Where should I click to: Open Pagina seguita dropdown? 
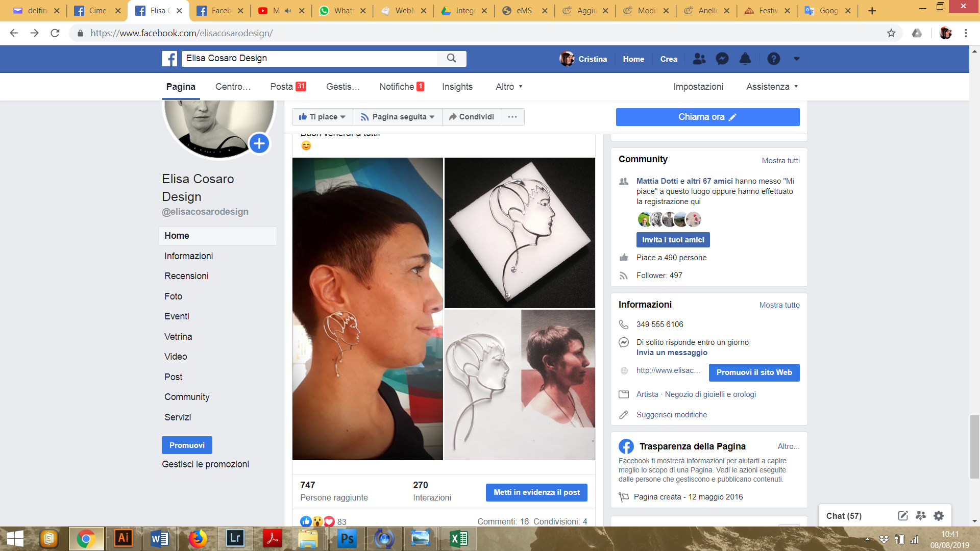click(x=398, y=117)
